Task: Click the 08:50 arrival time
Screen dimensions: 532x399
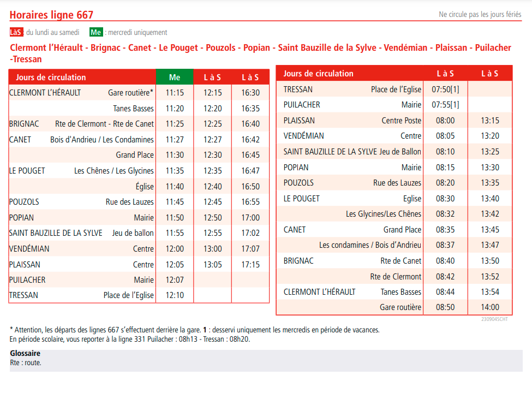Action: pyautogui.click(x=445, y=307)
